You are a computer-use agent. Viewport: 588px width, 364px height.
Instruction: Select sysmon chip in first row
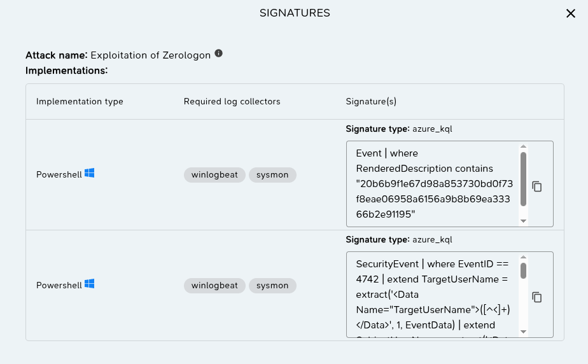(x=272, y=175)
